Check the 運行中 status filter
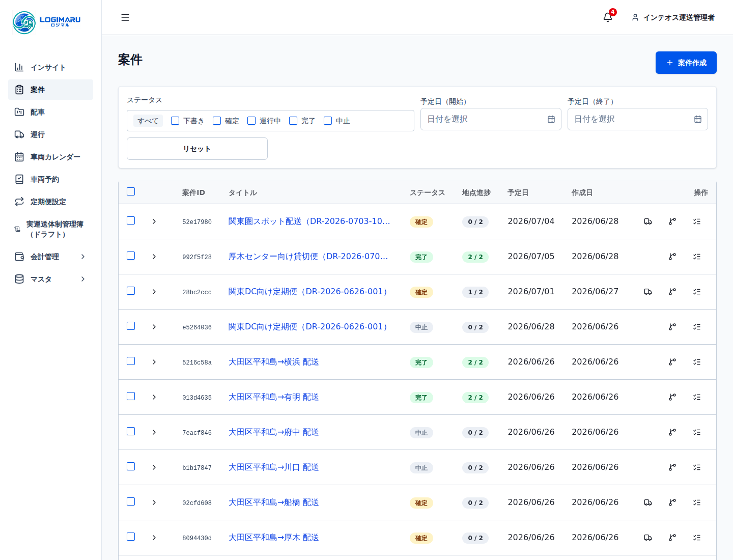 coord(251,121)
